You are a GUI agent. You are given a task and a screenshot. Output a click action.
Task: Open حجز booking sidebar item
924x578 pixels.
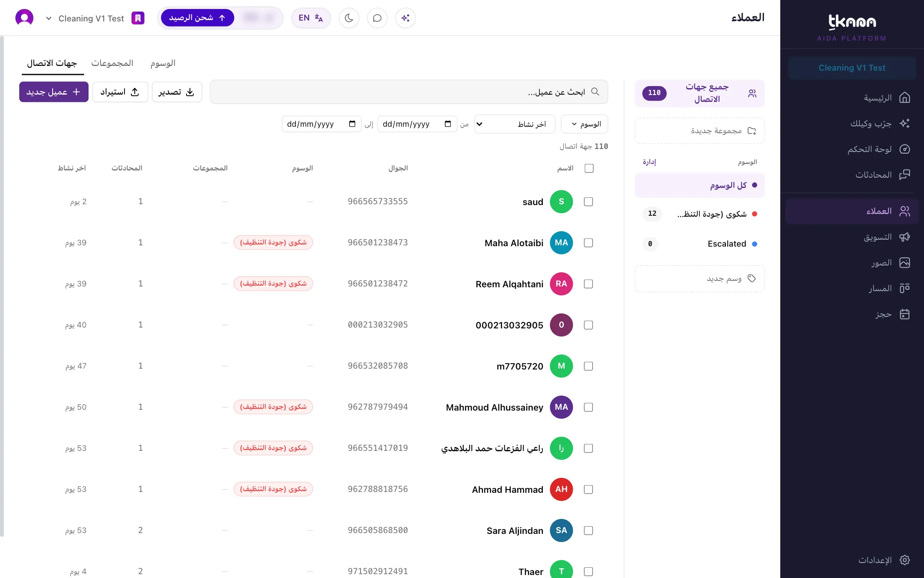852,314
